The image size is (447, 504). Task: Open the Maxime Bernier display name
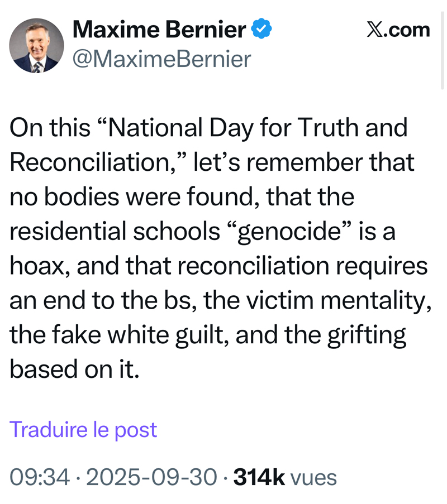pos(159,30)
